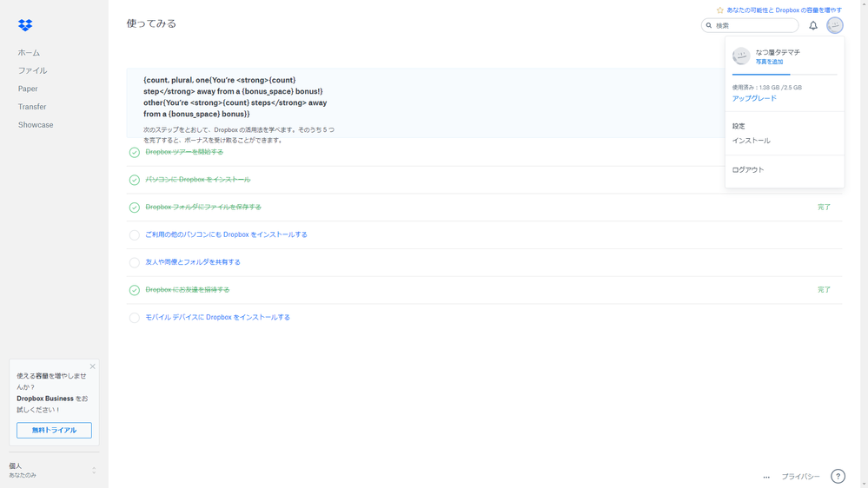
Task: Open the three-dot more menu in footer
Action: point(766,477)
